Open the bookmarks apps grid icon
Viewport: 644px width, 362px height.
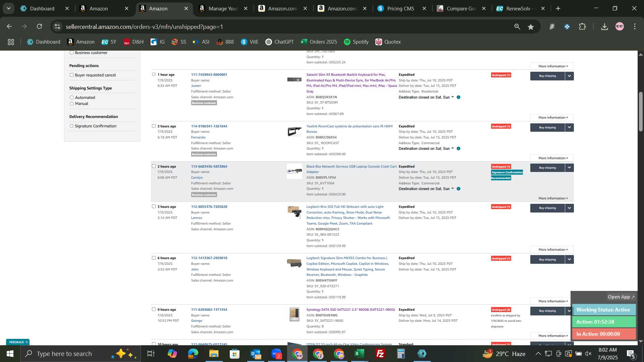11,42
